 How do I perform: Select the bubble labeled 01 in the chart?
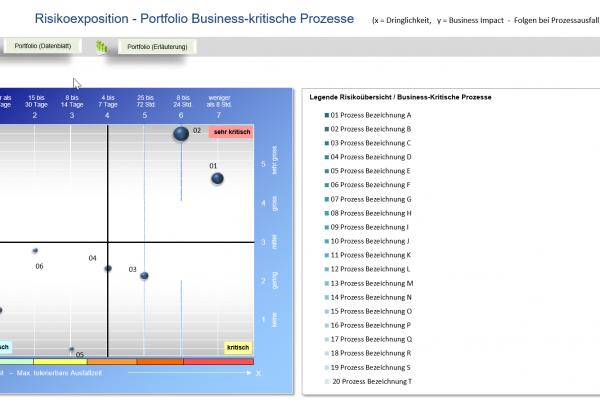pyautogui.click(x=217, y=179)
